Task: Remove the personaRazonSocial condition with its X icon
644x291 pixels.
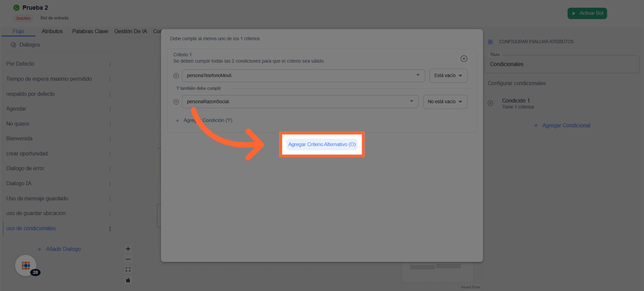Action: tap(176, 102)
